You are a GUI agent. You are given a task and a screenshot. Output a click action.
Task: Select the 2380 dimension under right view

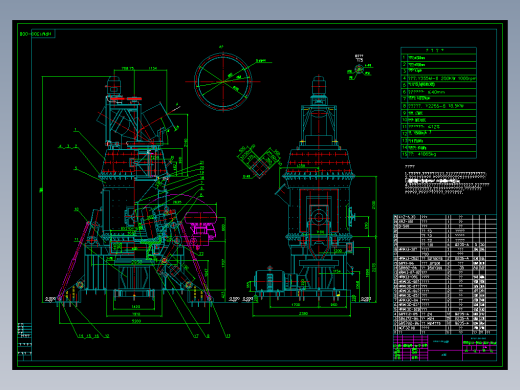click(303, 313)
